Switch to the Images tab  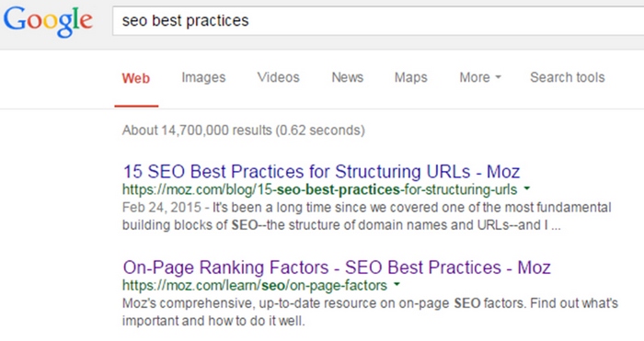point(203,77)
